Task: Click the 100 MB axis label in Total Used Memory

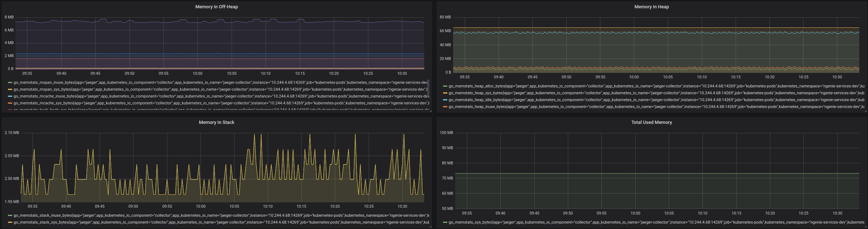Action: [446, 133]
